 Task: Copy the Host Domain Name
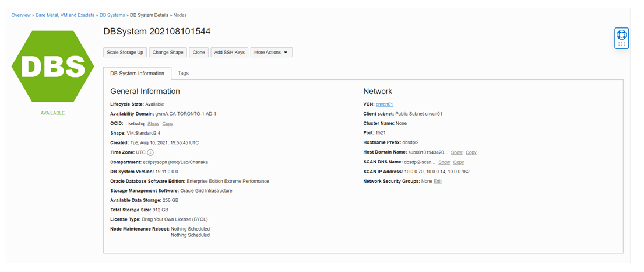coord(471,152)
